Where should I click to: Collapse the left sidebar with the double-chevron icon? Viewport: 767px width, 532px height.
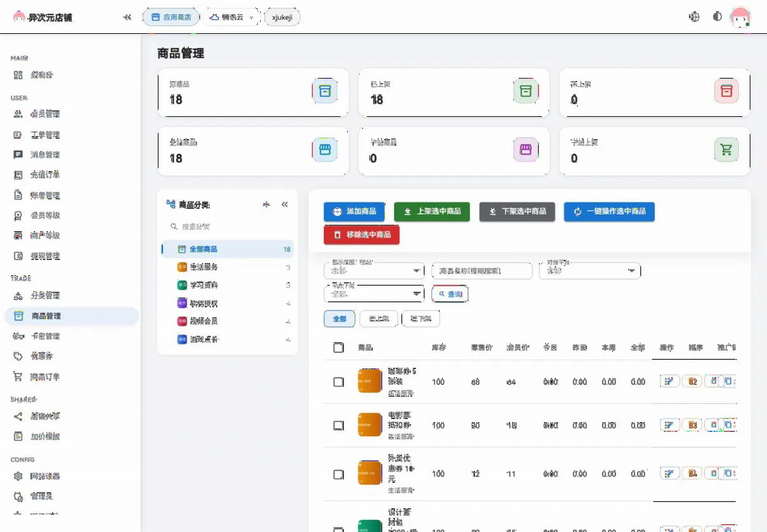tap(127, 17)
